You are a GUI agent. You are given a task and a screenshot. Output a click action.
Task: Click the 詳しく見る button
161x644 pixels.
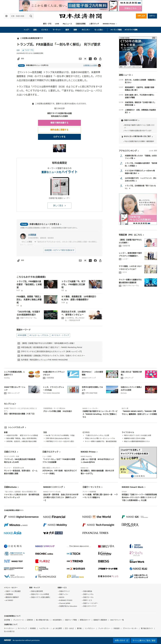coord(59,205)
